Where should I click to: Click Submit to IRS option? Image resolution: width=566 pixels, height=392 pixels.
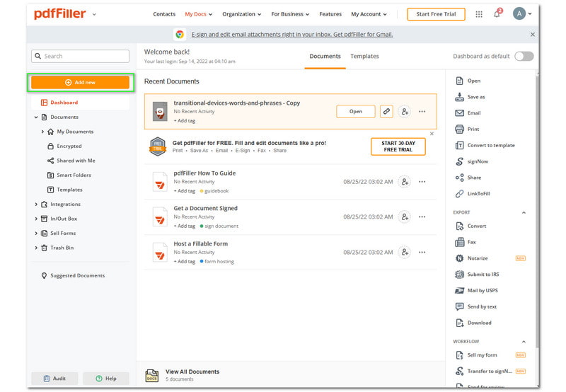pos(477,275)
